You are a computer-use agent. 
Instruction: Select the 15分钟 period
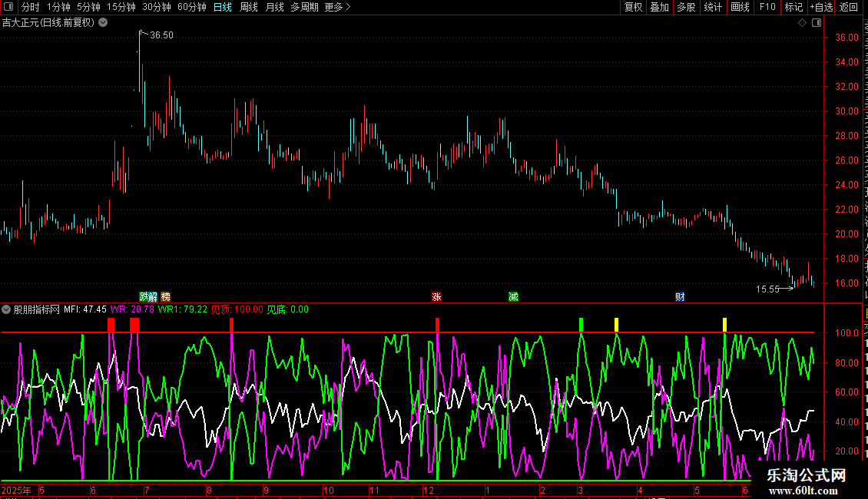(121, 7)
